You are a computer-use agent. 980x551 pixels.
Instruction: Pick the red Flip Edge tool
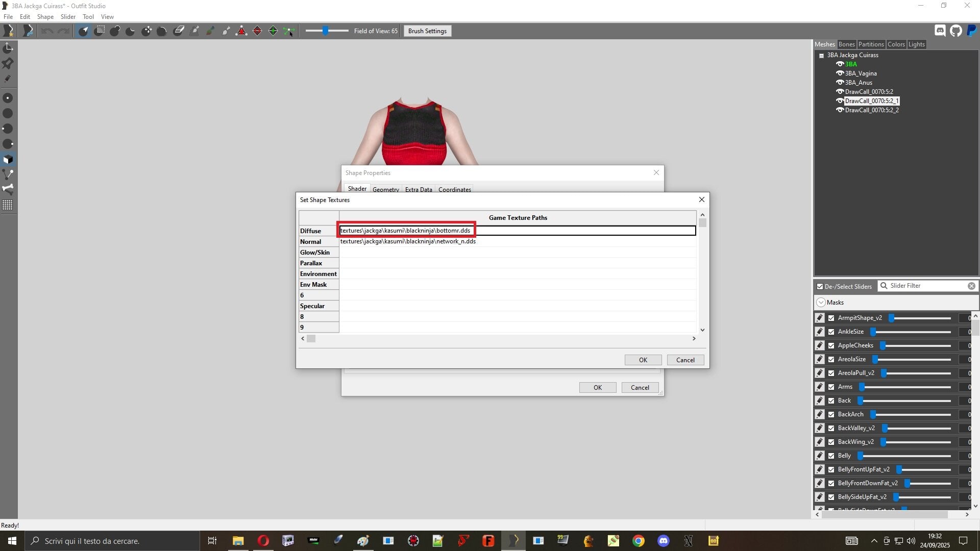257,31
